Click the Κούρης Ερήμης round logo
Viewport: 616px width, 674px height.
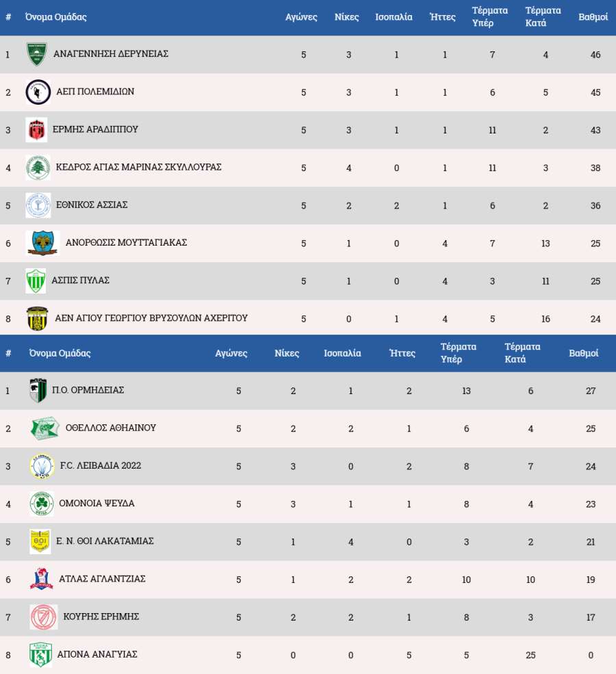point(44,617)
